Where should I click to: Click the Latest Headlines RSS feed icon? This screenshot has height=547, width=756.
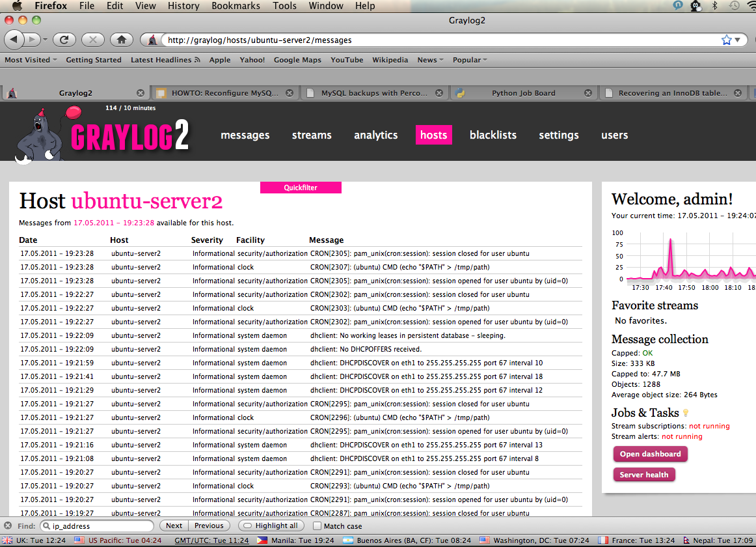pos(197,60)
